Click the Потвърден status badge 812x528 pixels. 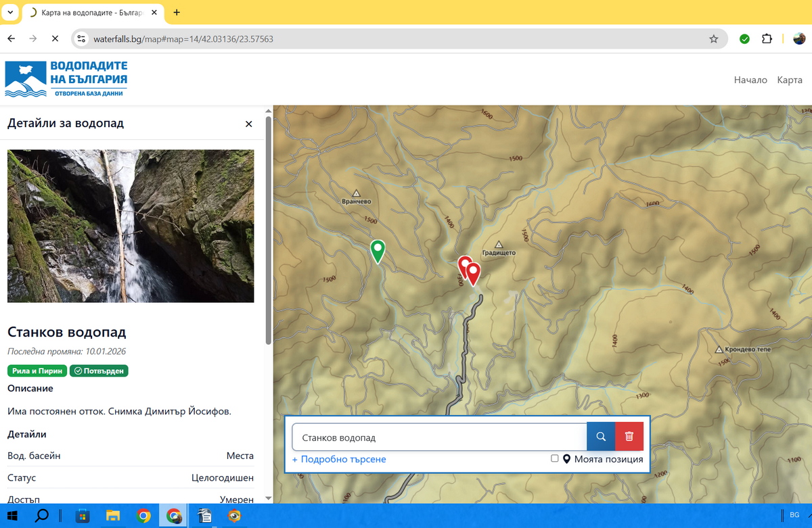pos(99,370)
